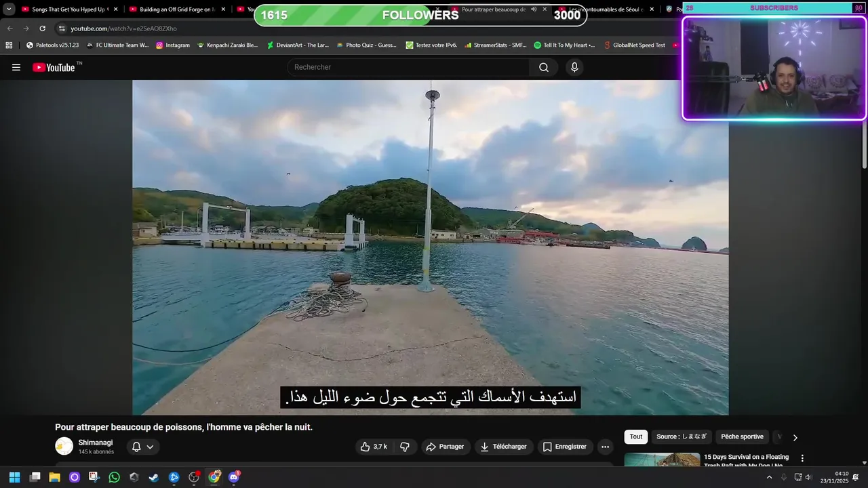Close the Songs That Get You Hyped Up tab
This screenshot has height=488, width=868.
click(115, 9)
